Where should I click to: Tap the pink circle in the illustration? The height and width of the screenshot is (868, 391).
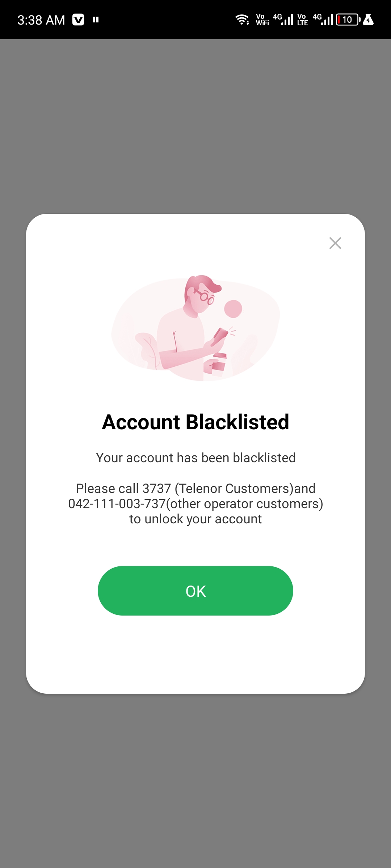click(233, 309)
